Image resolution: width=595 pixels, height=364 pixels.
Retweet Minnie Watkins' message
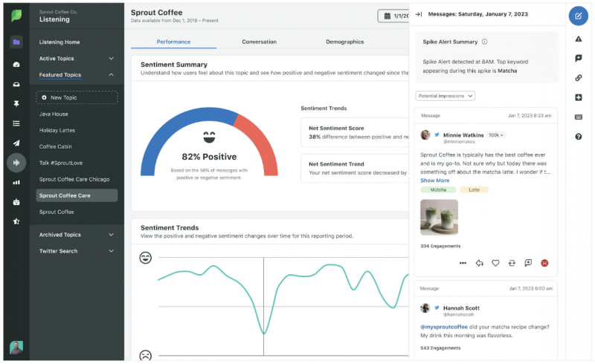coord(512,263)
